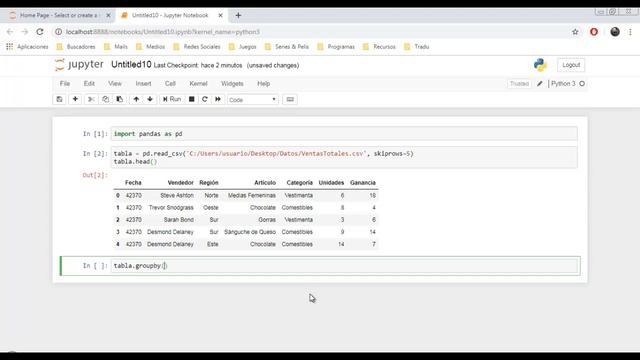Image resolution: width=640 pixels, height=360 pixels.
Task: Save the notebook with floppy icon
Action: tap(60, 99)
